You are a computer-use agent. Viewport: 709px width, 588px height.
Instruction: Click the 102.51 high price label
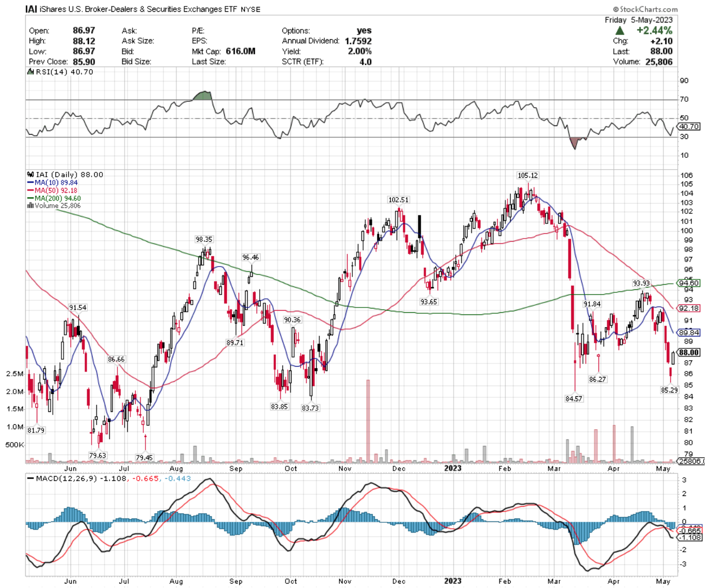[x=399, y=200]
